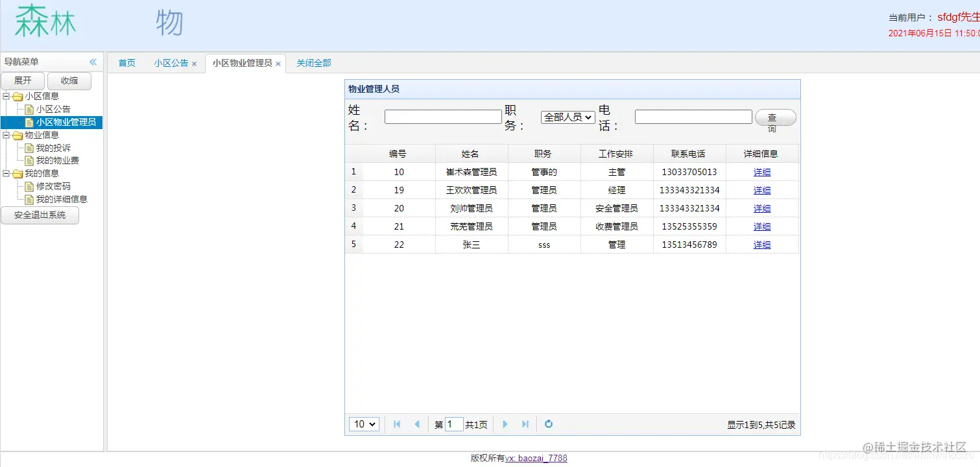Click the page number input box
The image size is (980, 467).
pyautogui.click(x=454, y=424)
